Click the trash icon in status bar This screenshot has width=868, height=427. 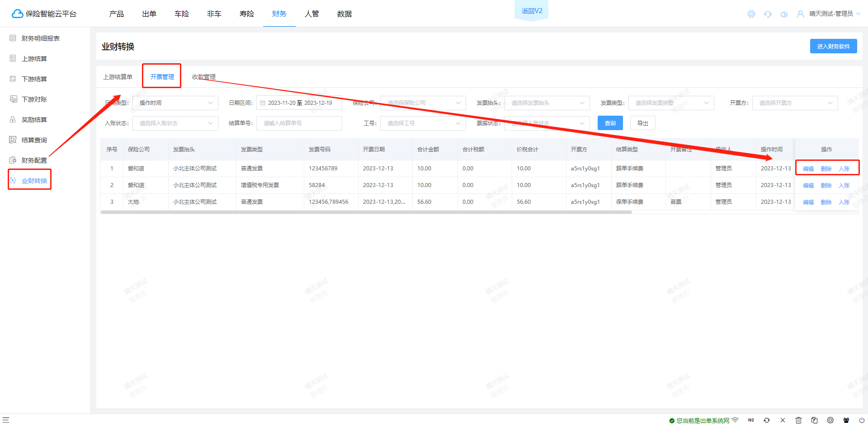click(x=798, y=420)
